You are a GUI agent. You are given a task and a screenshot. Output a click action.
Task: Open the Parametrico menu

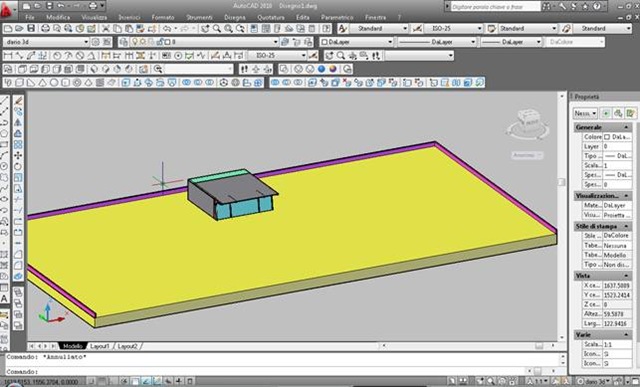tap(337, 18)
